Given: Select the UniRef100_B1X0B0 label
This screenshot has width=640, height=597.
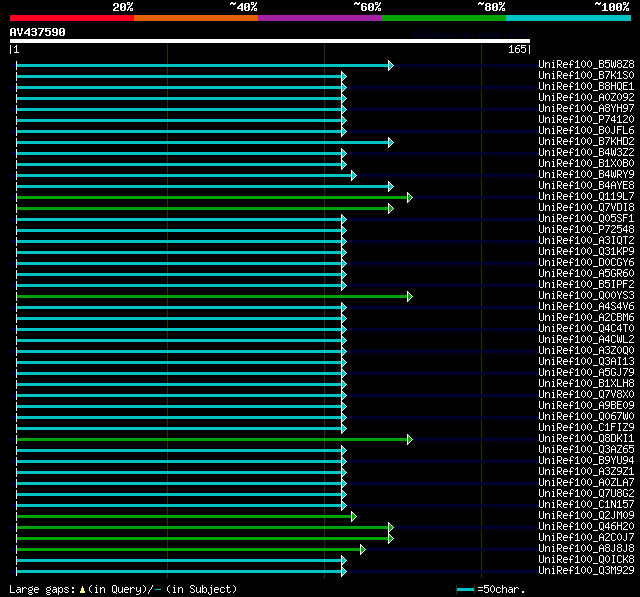Looking at the screenshot, I should (x=586, y=164).
